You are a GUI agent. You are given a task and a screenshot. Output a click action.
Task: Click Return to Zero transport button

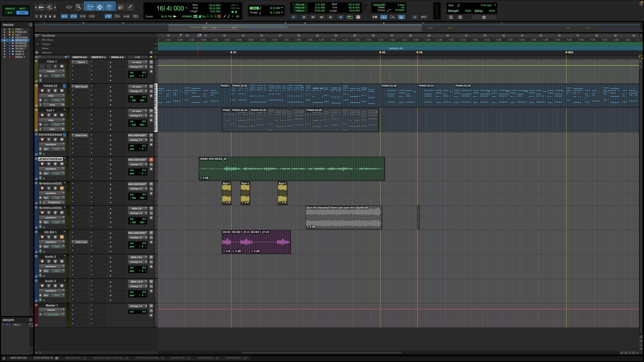304,17
